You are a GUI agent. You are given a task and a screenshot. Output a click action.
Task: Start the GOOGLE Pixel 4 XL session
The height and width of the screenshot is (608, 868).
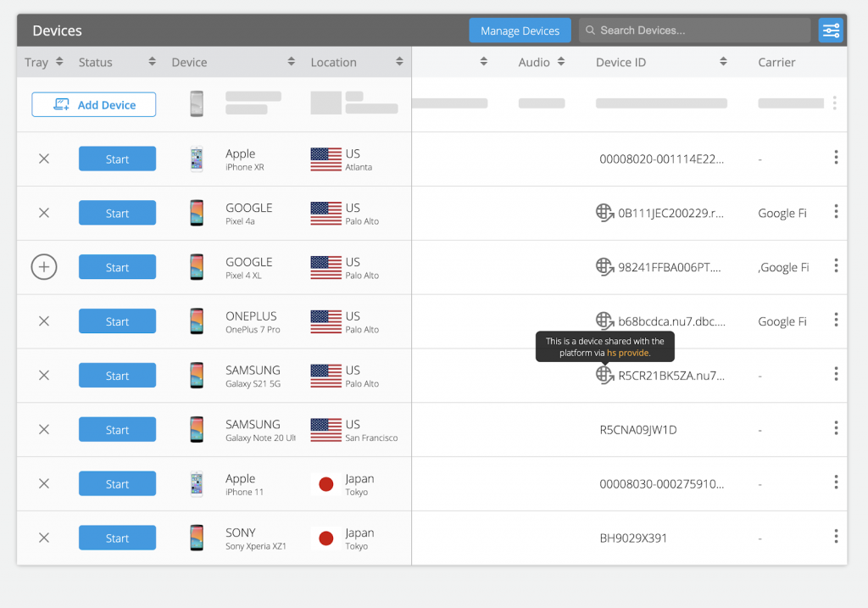pos(117,267)
